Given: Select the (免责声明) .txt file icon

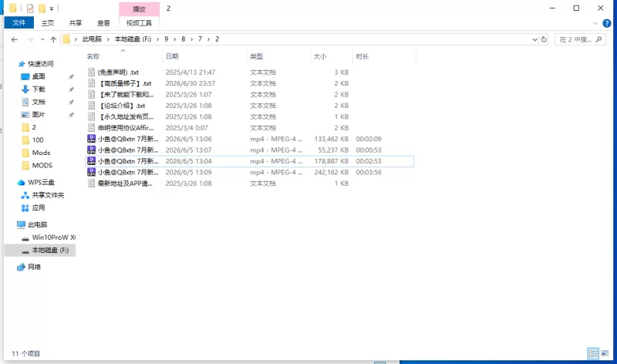Looking at the screenshot, I should tap(91, 72).
